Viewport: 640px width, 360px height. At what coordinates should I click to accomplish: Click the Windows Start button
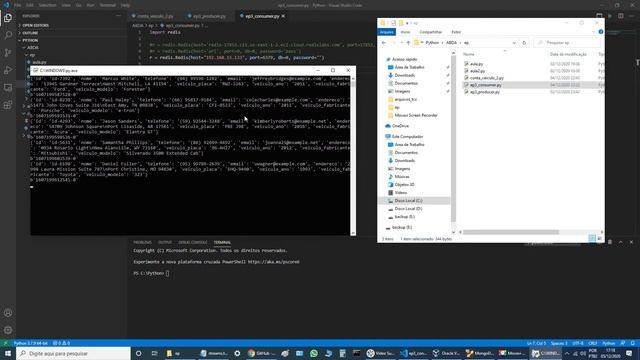[x=8, y=353]
